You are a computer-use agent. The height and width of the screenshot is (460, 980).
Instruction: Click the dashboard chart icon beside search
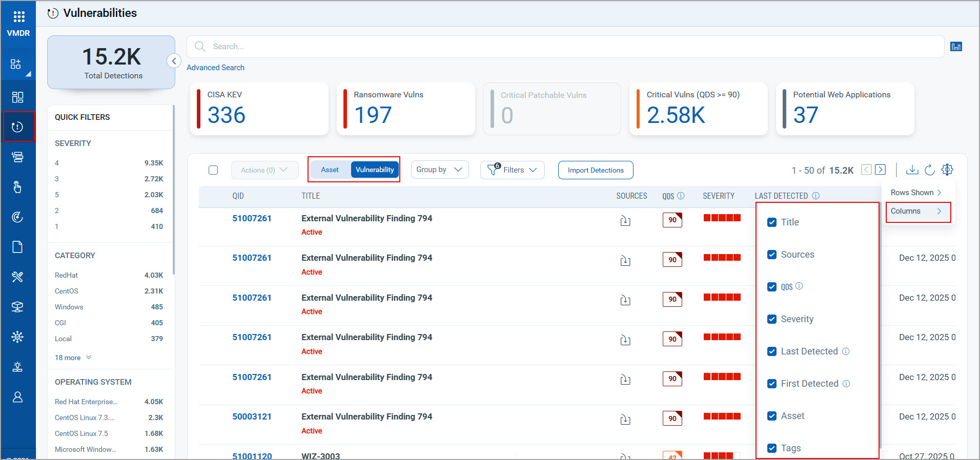(x=956, y=47)
